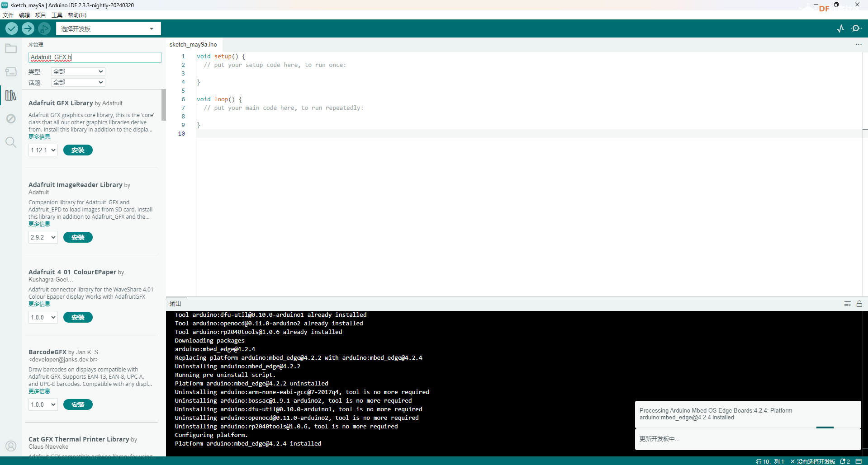Click the 'Adafruit_4_01_ColourEPaper' title
Screen dimensions: 868x465
(72, 272)
